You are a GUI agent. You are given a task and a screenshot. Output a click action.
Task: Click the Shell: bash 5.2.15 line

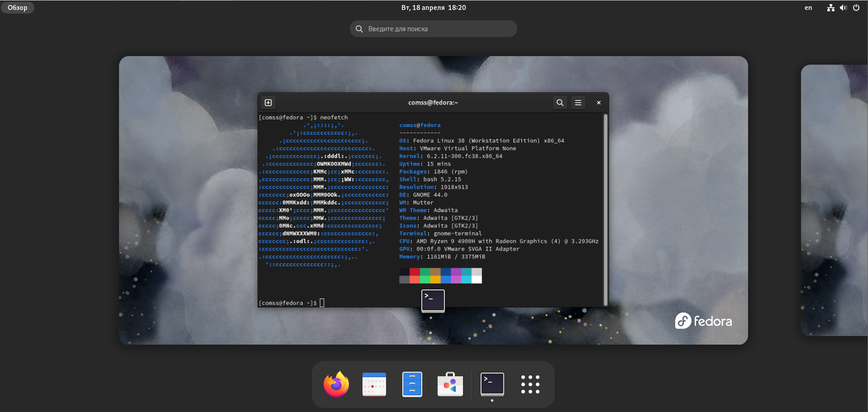point(430,179)
